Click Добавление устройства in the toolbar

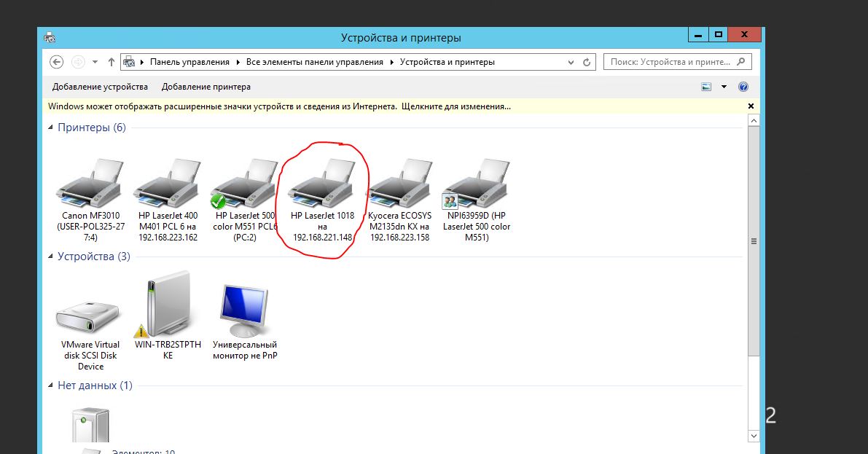point(100,87)
